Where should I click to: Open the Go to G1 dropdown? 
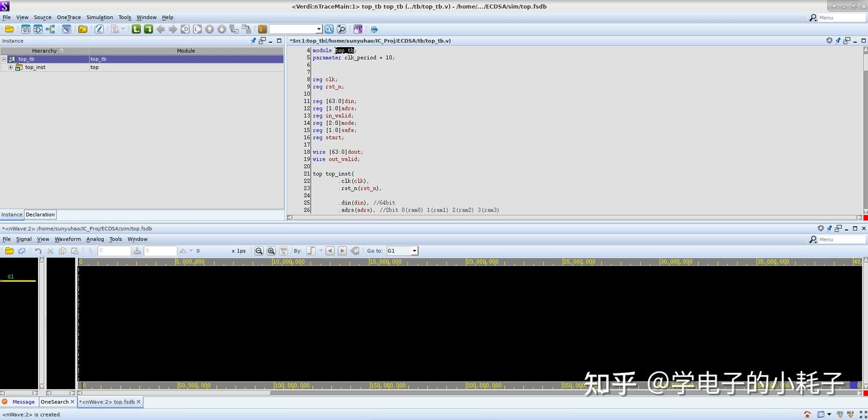tap(414, 250)
